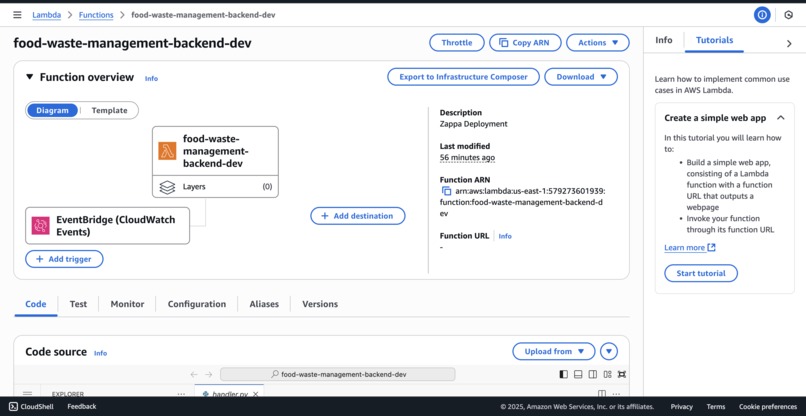Click the 'Zappa Deployment' description text

(473, 124)
